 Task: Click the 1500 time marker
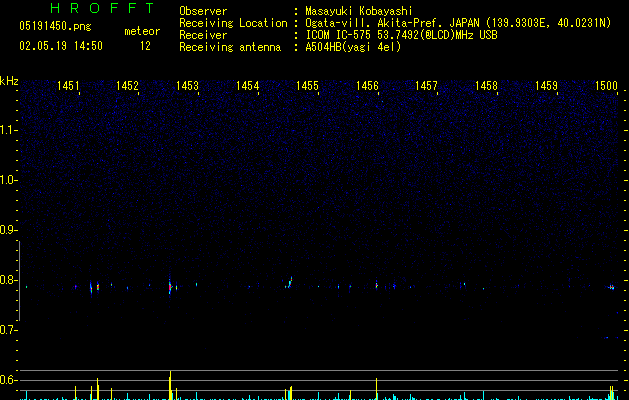606,86
